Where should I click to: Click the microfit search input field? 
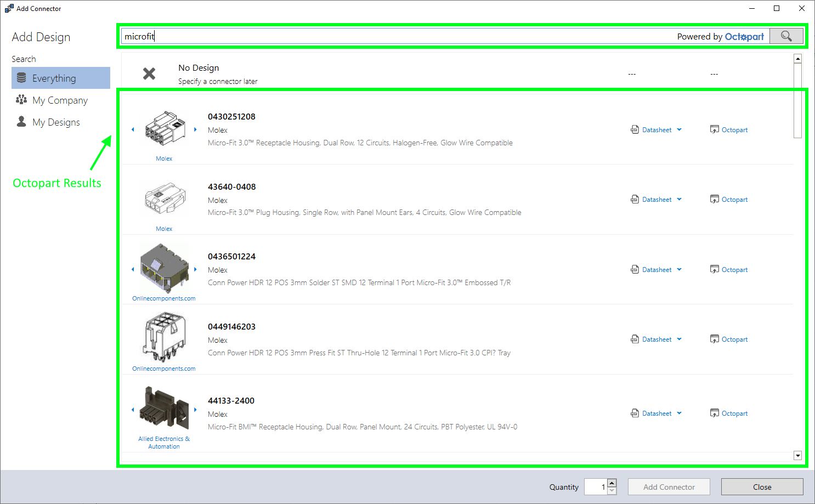click(x=397, y=36)
